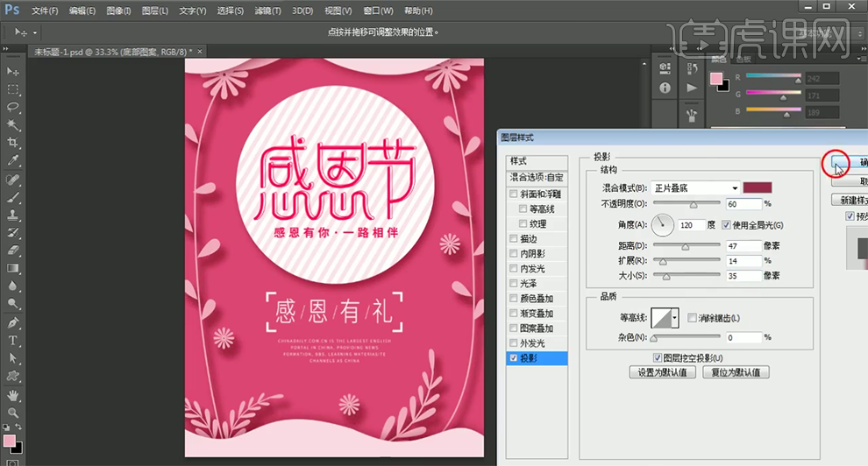The width and height of the screenshot is (868, 466).
Task: Enable the 描边 (Stroke) style checkbox
Action: click(x=514, y=238)
